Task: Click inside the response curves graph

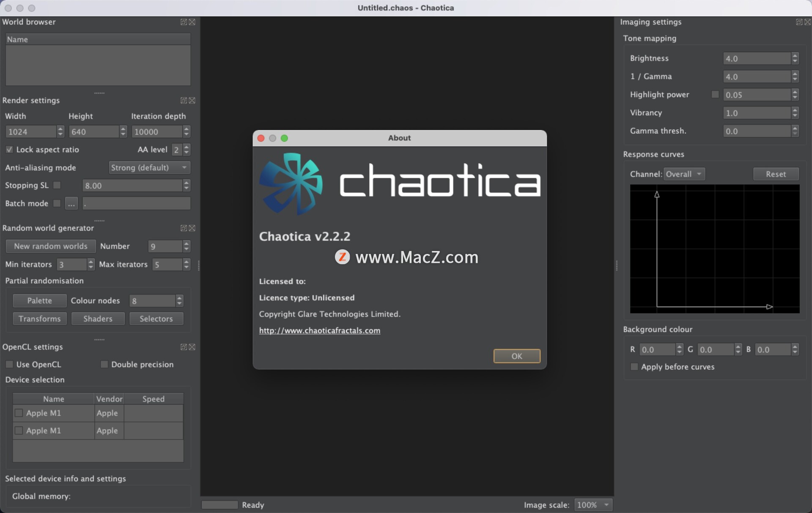Action: click(x=715, y=249)
